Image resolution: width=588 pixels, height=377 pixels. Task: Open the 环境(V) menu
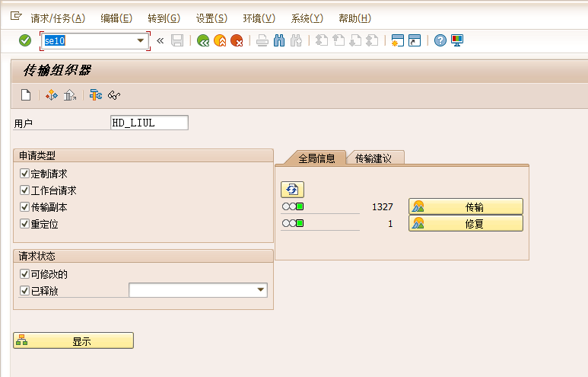pos(259,18)
